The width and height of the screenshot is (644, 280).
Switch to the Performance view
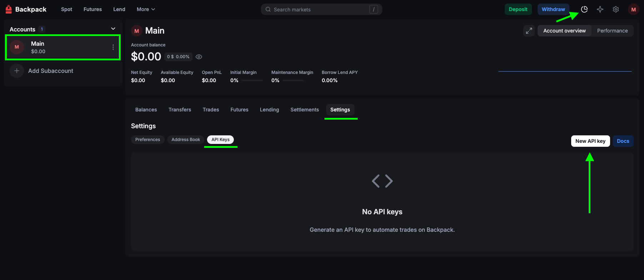point(612,31)
